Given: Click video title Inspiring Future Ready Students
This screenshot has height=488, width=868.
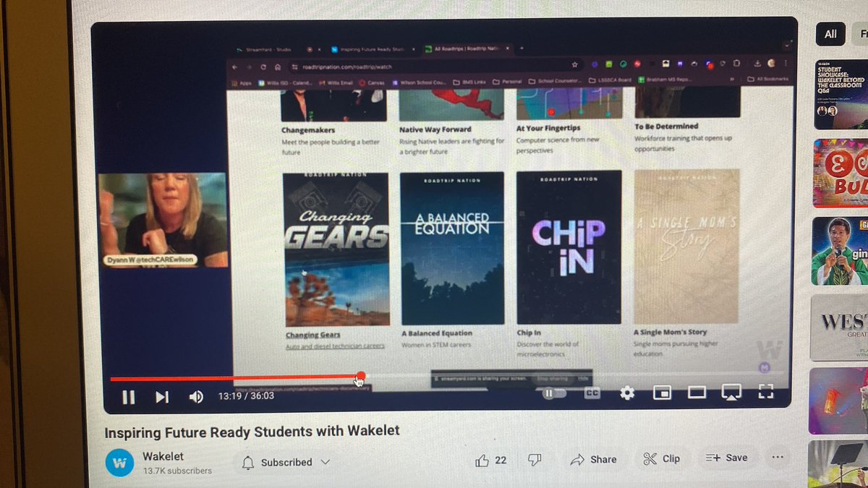Looking at the screenshot, I should [x=252, y=432].
